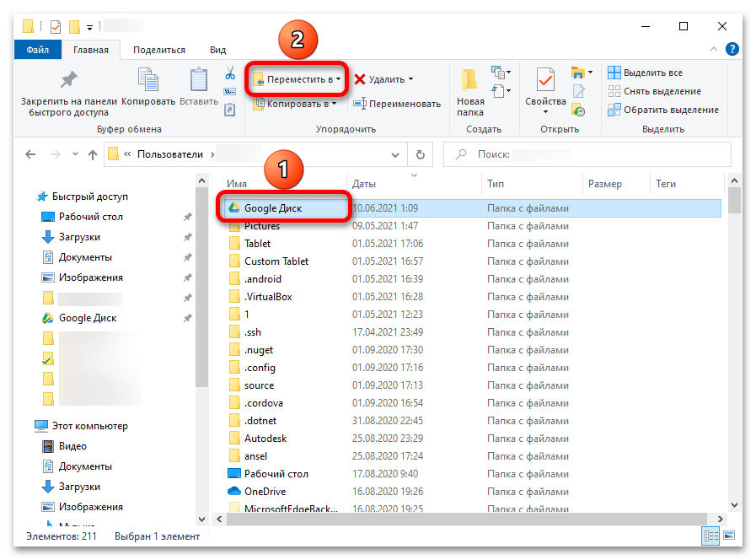Screen dimensions: 756x560
Task: Open Видео in the navigation pane
Action: [72, 446]
